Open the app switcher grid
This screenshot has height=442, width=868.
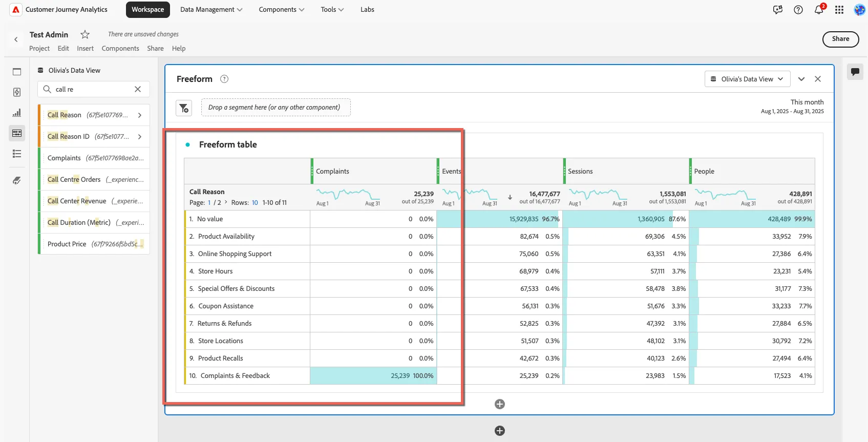point(839,10)
